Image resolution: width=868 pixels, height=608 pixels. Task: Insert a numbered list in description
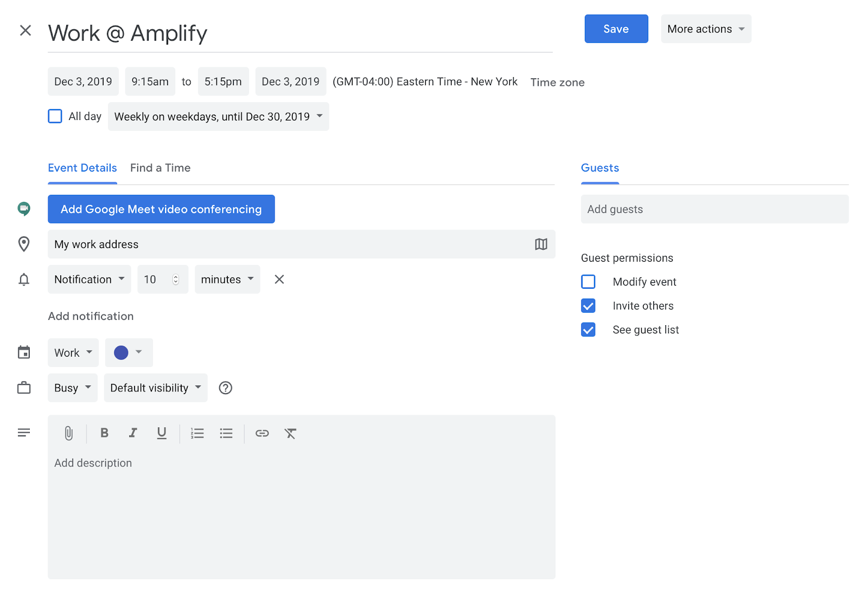(x=197, y=433)
